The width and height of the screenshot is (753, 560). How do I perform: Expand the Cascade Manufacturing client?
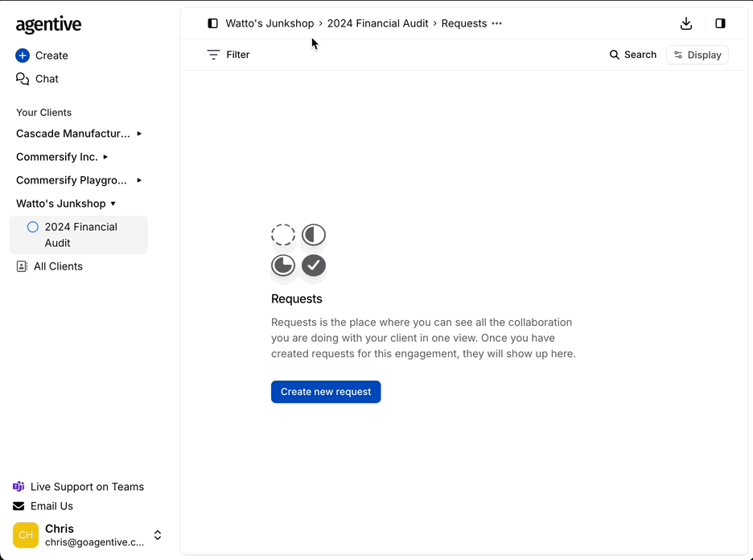[139, 134]
